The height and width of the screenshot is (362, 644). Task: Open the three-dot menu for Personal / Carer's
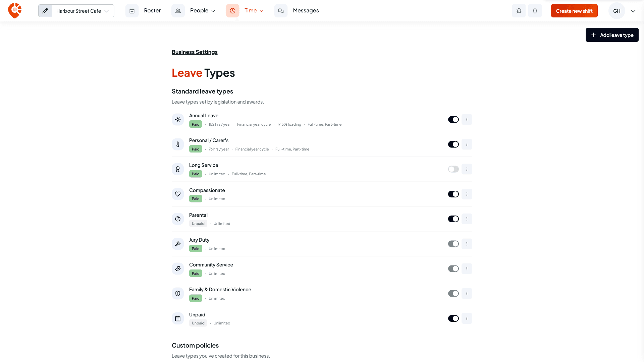coord(467,144)
